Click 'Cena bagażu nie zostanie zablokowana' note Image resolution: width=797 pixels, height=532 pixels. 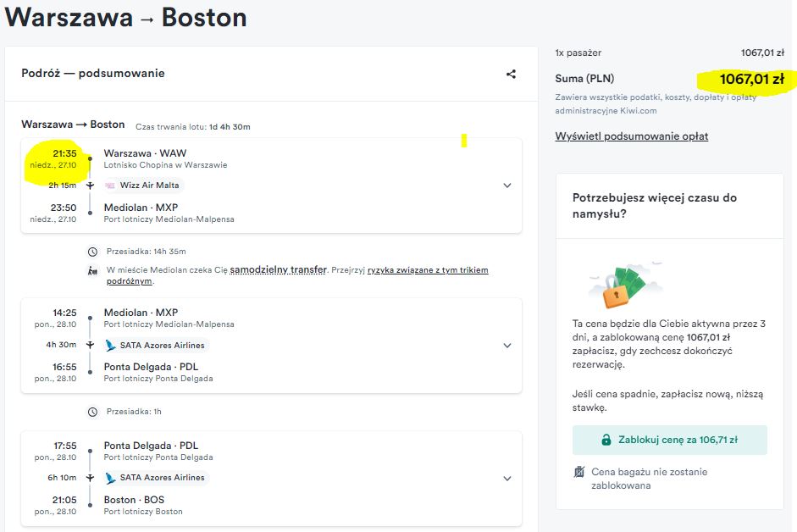[x=649, y=479]
